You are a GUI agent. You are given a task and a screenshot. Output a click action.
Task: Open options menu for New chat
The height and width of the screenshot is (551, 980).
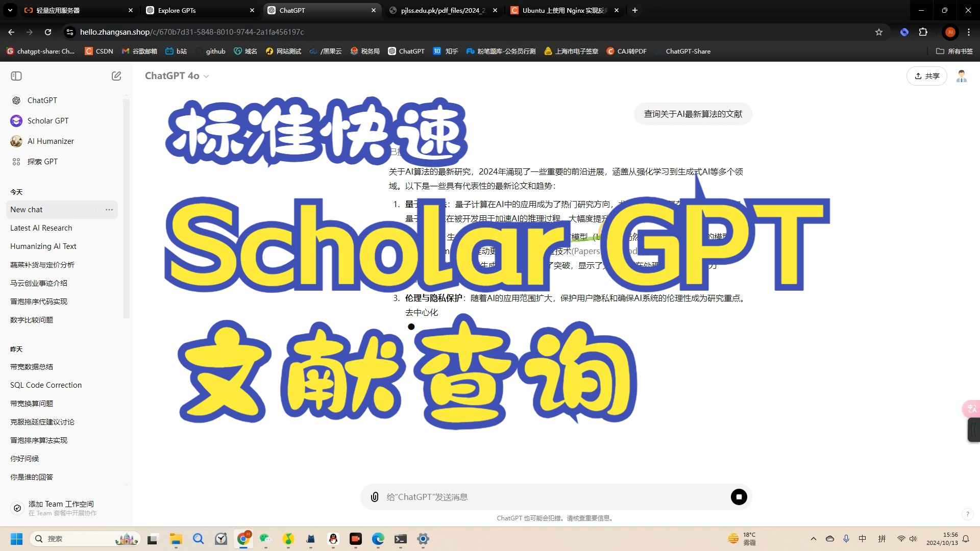[109, 210]
